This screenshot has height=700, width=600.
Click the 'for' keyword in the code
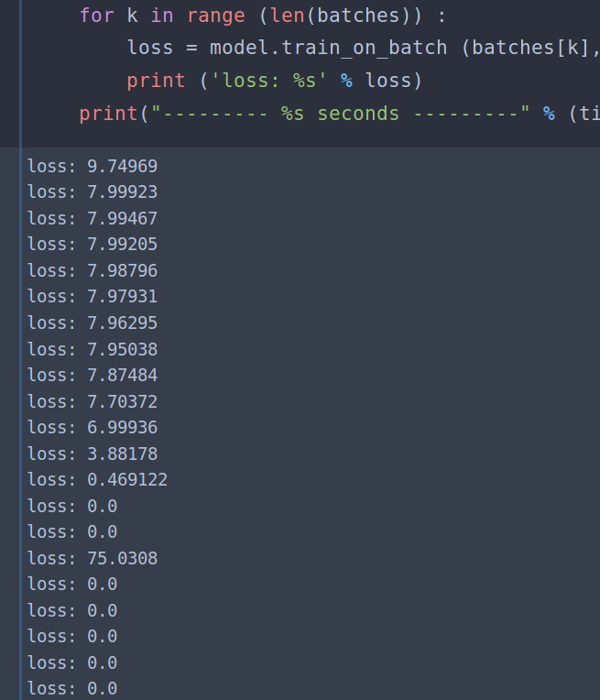[96, 15]
